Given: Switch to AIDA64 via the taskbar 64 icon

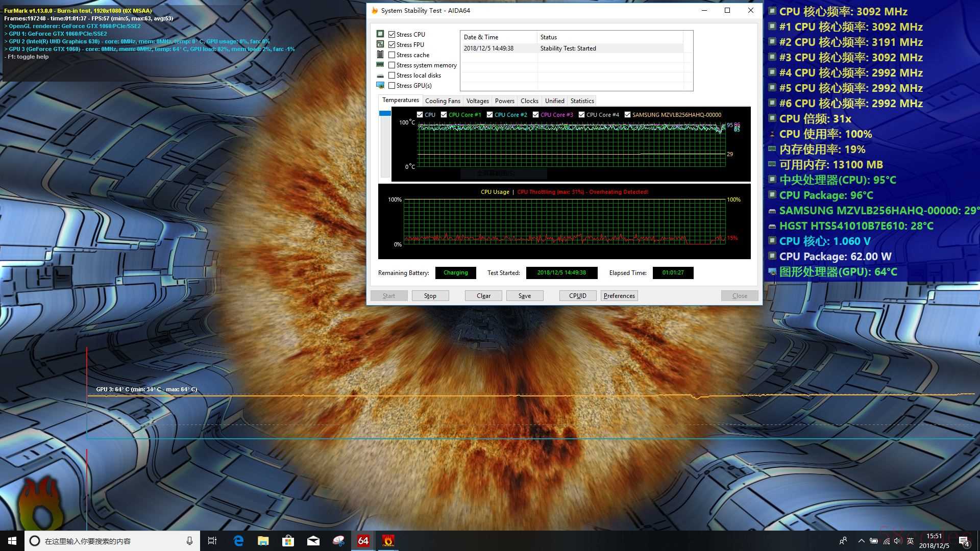Looking at the screenshot, I should coord(363,541).
